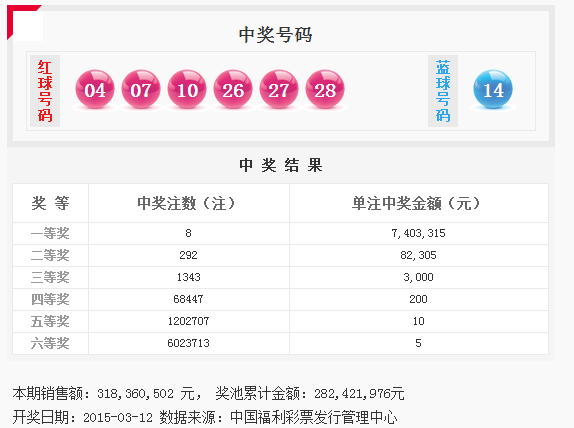Click the 六等奖 row label
The height and width of the screenshot is (428, 574).
pyautogui.click(x=50, y=343)
